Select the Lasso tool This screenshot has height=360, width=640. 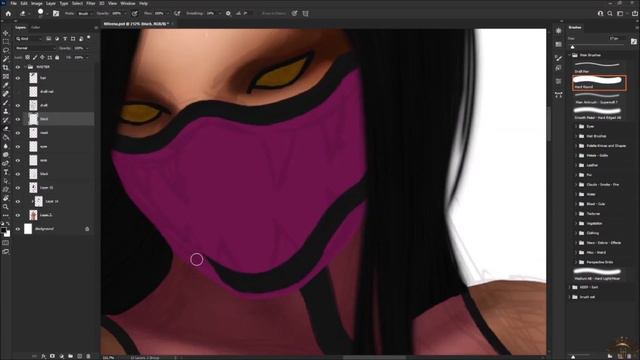click(6, 50)
